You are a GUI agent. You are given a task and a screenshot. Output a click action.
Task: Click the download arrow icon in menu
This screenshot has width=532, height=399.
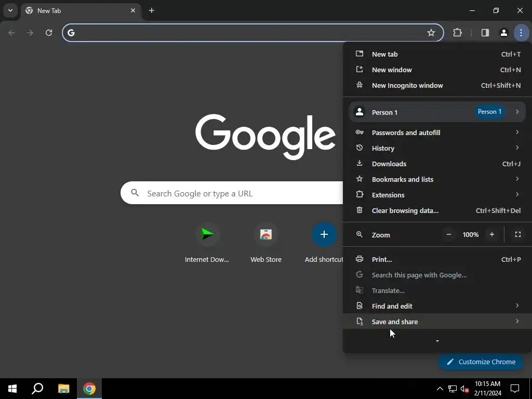click(x=360, y=164)
